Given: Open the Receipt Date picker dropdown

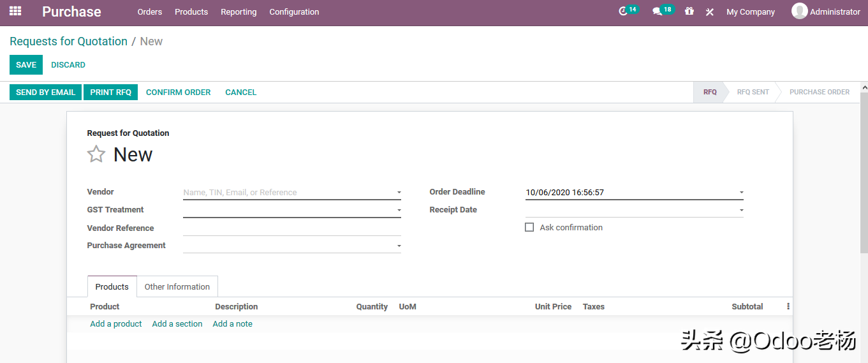Looking at the screenshot, I should pyautogui.click(x=741, y=210).
